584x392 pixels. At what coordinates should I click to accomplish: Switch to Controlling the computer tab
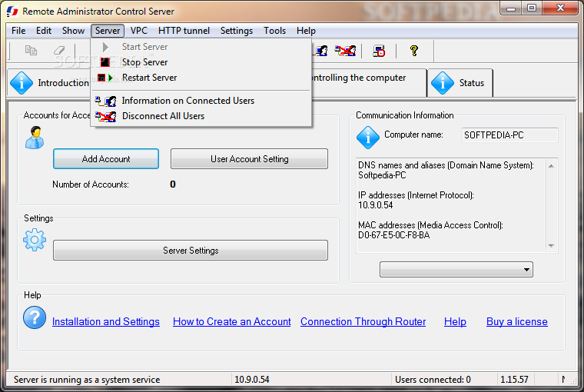369,83
